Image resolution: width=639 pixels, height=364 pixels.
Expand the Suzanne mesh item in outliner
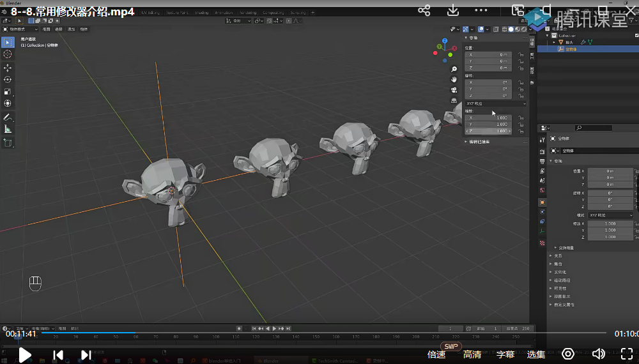(554, 42)
